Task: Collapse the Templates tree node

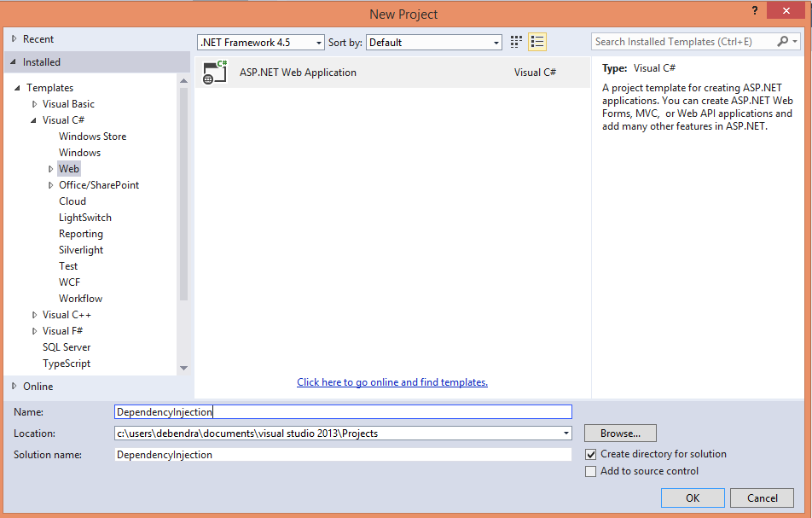Action: tap(18, 88)
